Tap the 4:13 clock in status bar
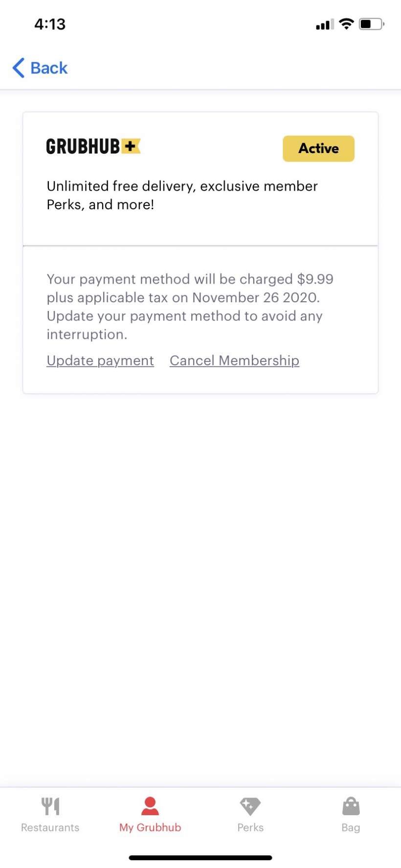401x868 pixels. (50, 24)
